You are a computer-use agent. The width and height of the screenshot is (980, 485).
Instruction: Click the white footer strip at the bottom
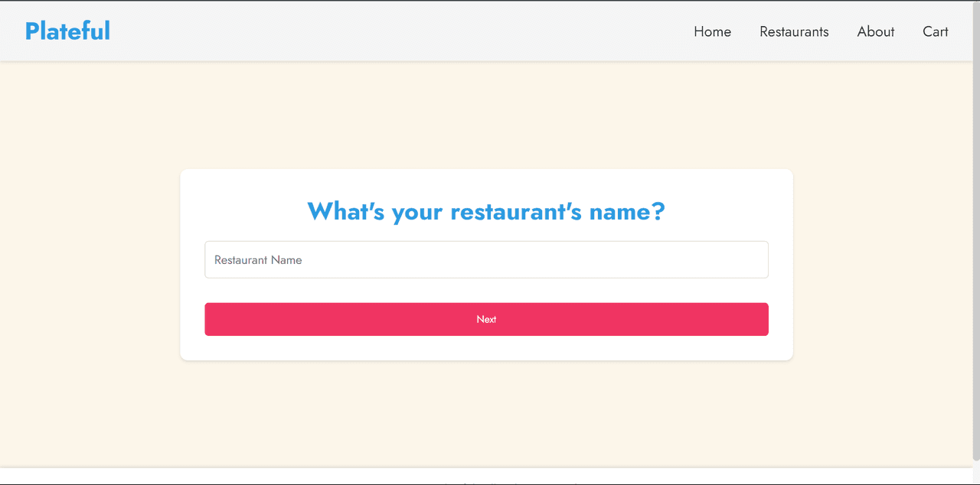(230, 477)
